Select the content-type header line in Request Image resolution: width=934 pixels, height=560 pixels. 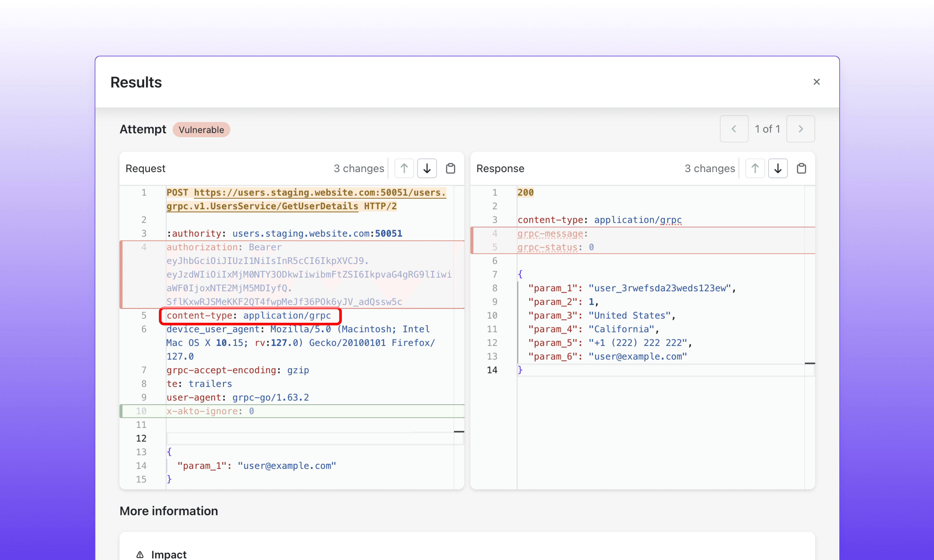pyautogui.click(x=249, y=315)
